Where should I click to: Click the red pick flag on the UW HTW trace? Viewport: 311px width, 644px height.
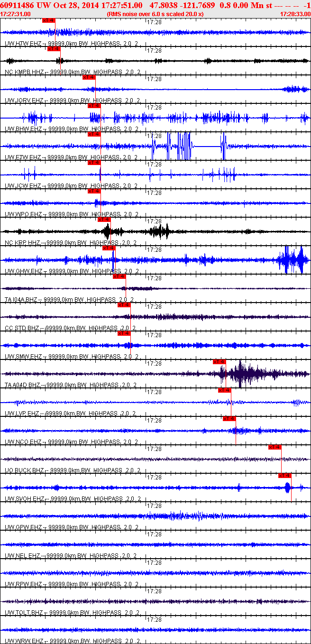48,20
